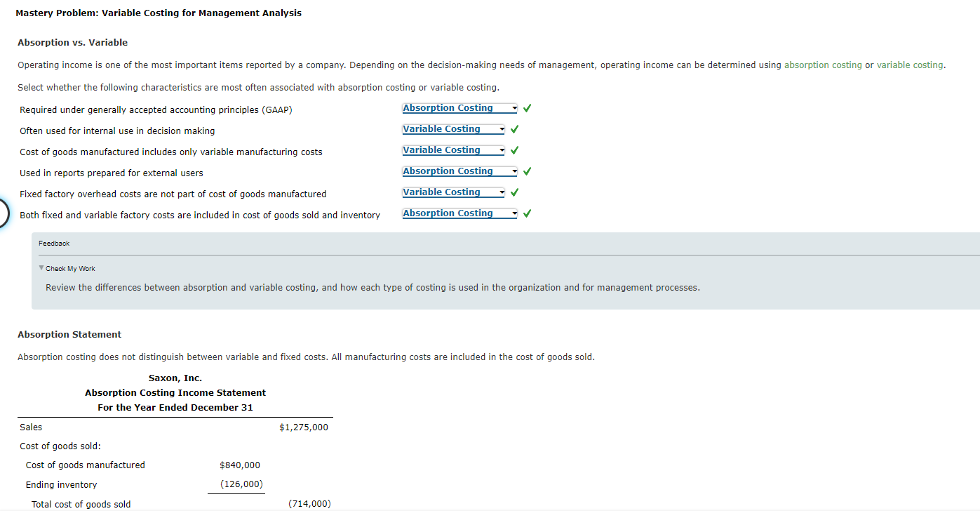
Task: Click the checkmark next to internal decision making answer
Action: (514, 128)
